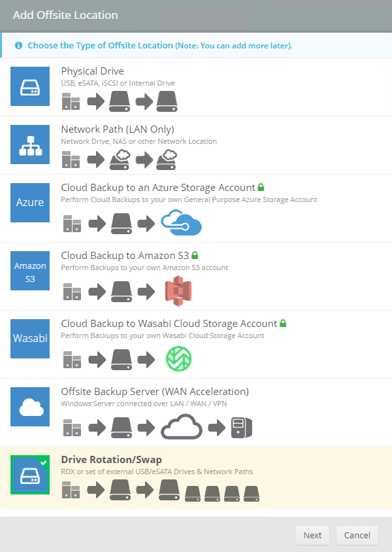Click the Azure cloud logo graphic
The width and height of the screenshot is (392, 552).
click(x=181, y=223)
